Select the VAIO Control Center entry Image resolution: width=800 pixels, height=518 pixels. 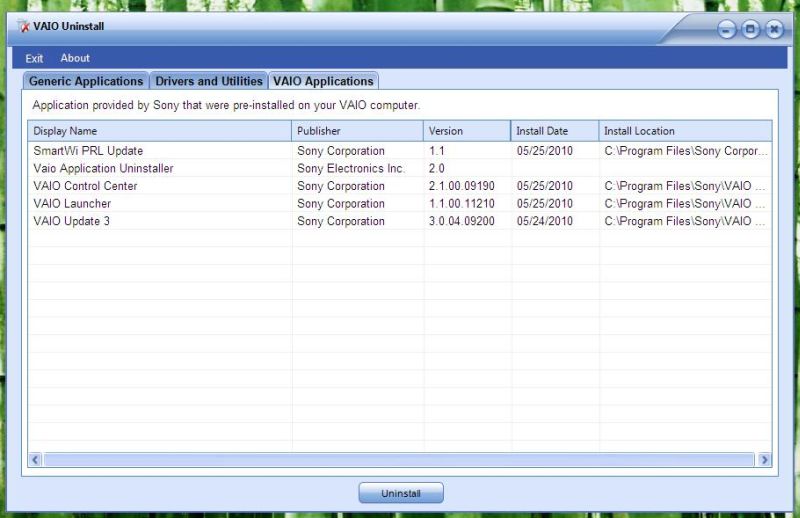tap(399, 186)
